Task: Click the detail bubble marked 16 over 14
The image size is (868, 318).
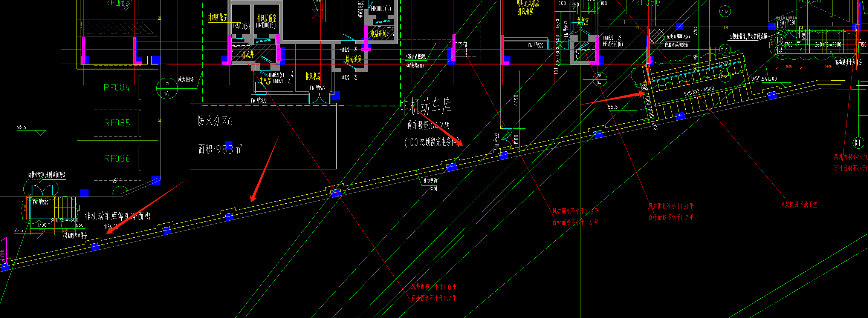Action: (x=599, y=79)
